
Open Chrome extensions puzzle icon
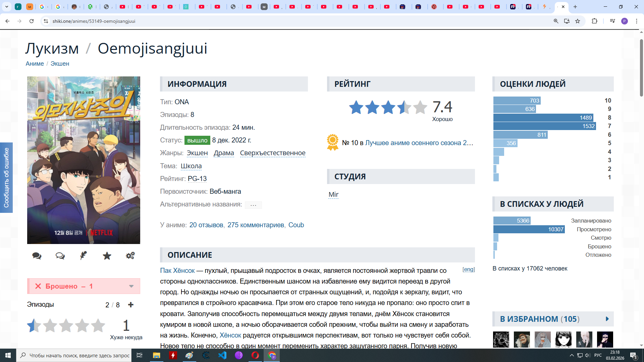coord(594,21)
